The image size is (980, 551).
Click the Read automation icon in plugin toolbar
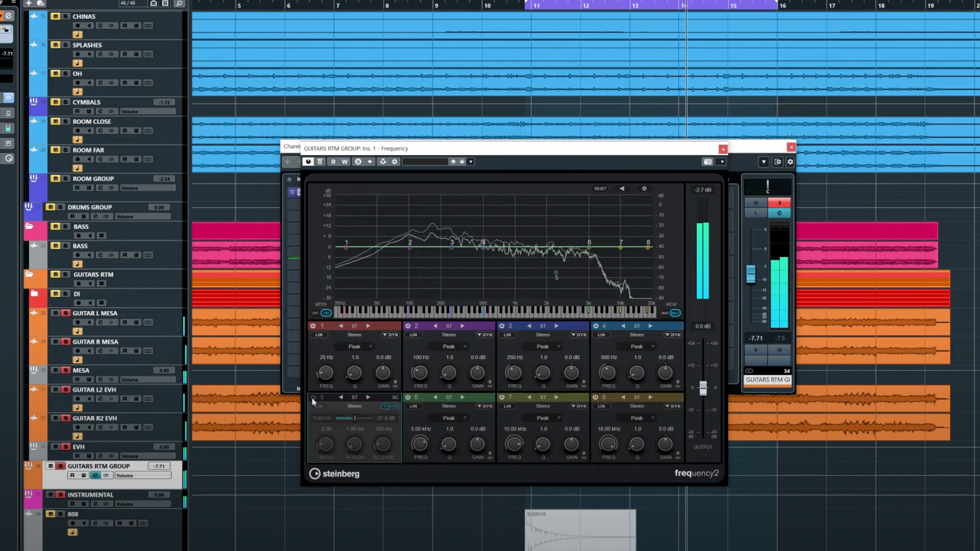click(334, 162)
